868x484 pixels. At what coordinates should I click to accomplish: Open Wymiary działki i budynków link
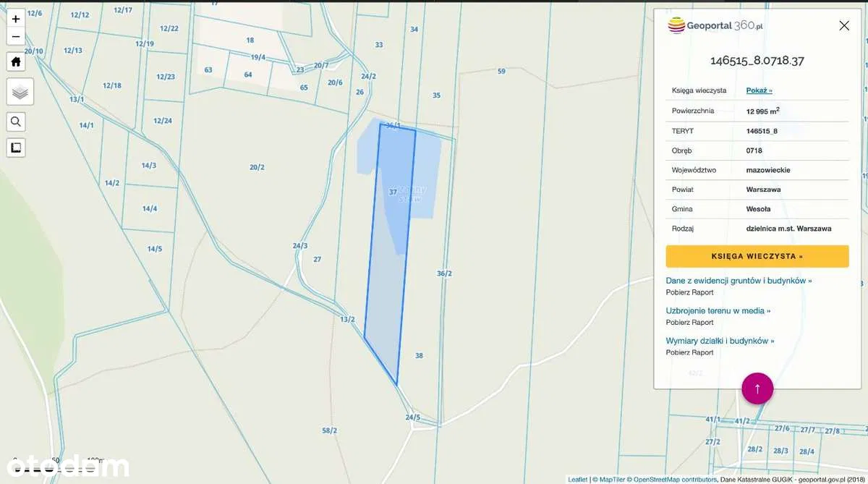click(720, 341)
